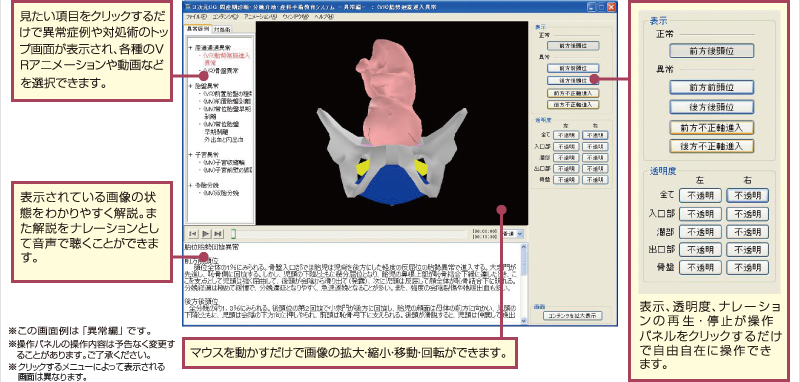
Task: Switch to the 異常症例 tab
Action: pos(197,29)
